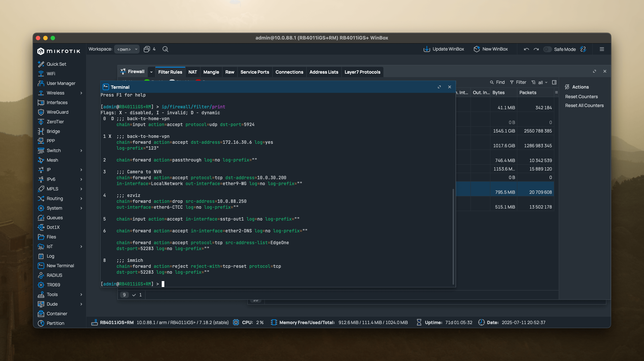Image resolution: width=644 pixels, height=361 pixels.
Task: Click the icon right of Safe Mode
Action: [583, 49]
